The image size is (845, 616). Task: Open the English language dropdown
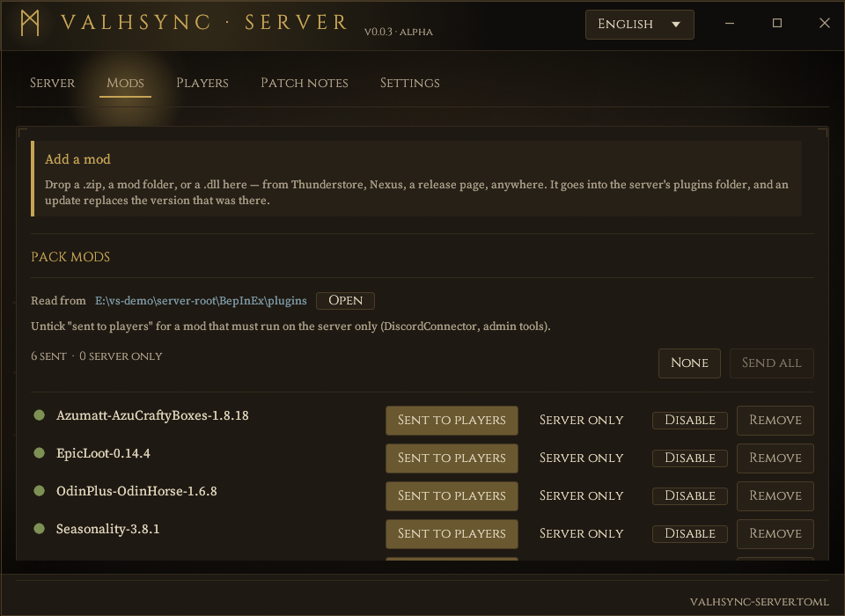(639, 25)
